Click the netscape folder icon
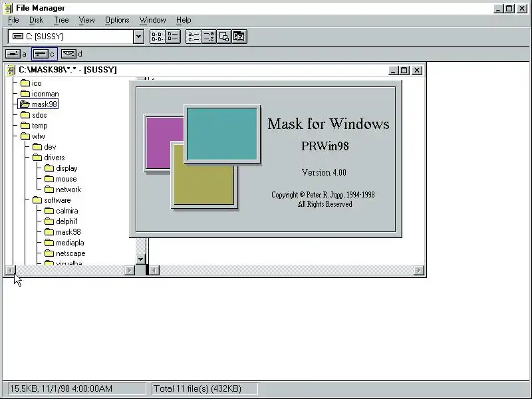This screenshot has width=532, height=399. 49,253
